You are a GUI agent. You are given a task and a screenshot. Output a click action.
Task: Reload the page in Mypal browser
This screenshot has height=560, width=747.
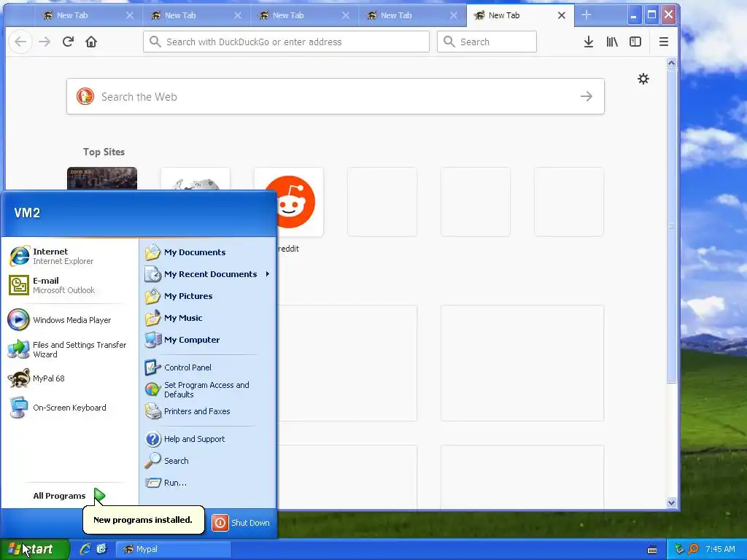click(68, 42)
